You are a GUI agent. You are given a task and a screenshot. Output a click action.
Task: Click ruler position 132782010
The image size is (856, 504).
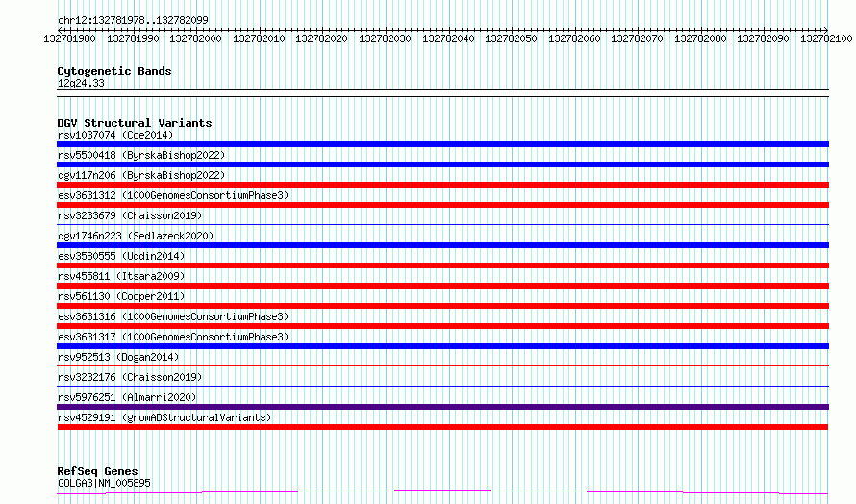point(259,38)
